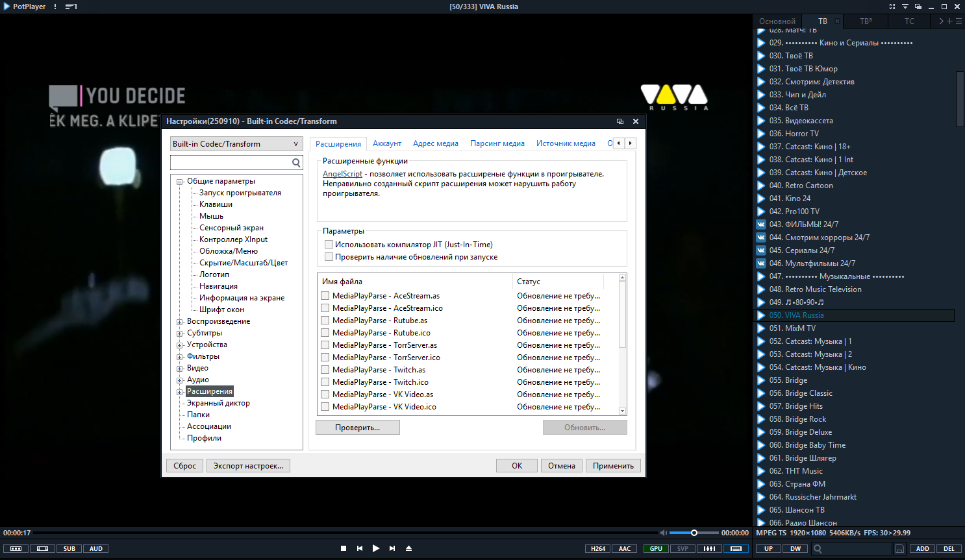Click the ADD button in playlist
This screenshot has width=965, height=560.
click(923, 549)
